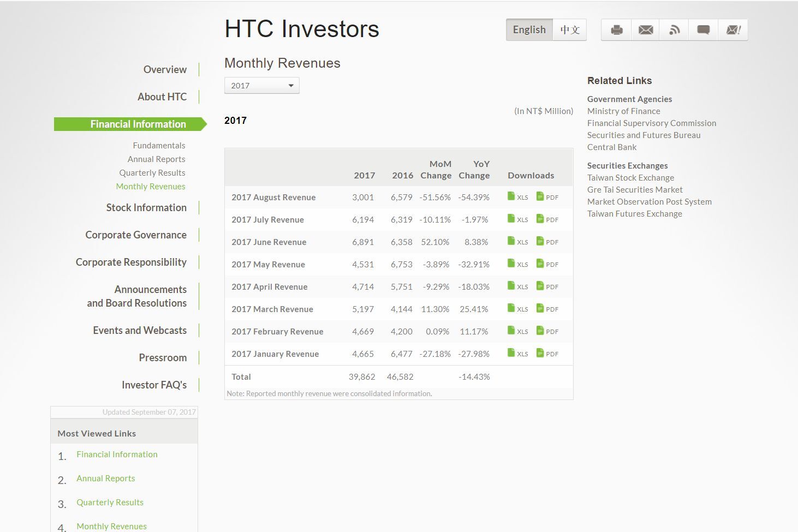Download April Revenue PDF file
The image size is (798, 532).
coord(547,286)
